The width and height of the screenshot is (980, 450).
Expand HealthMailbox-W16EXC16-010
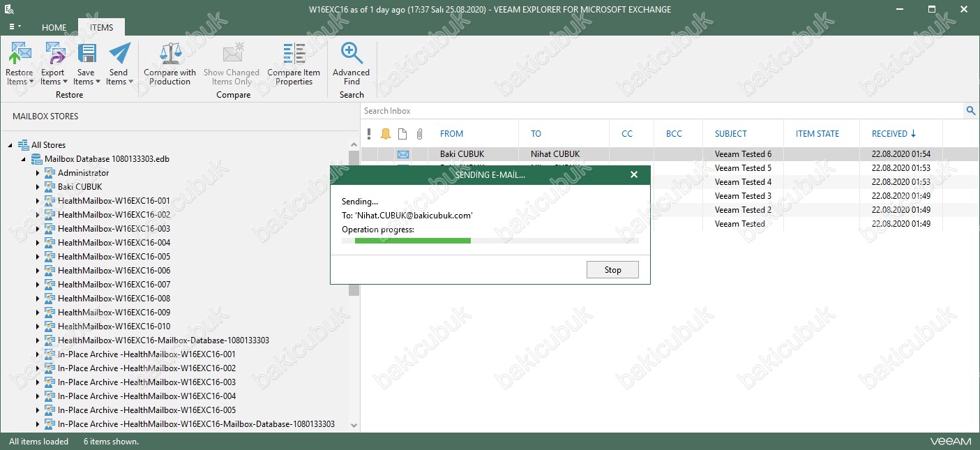tap(38, 327)
